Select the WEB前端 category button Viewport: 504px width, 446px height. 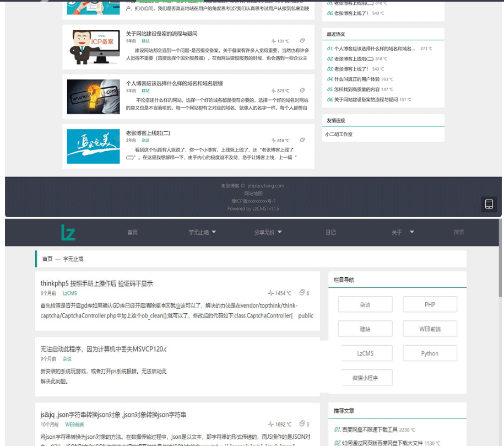tap(430, 329)
